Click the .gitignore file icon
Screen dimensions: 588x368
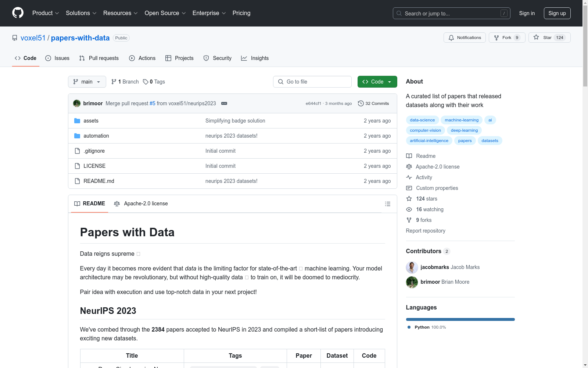(x=77, y=151)
